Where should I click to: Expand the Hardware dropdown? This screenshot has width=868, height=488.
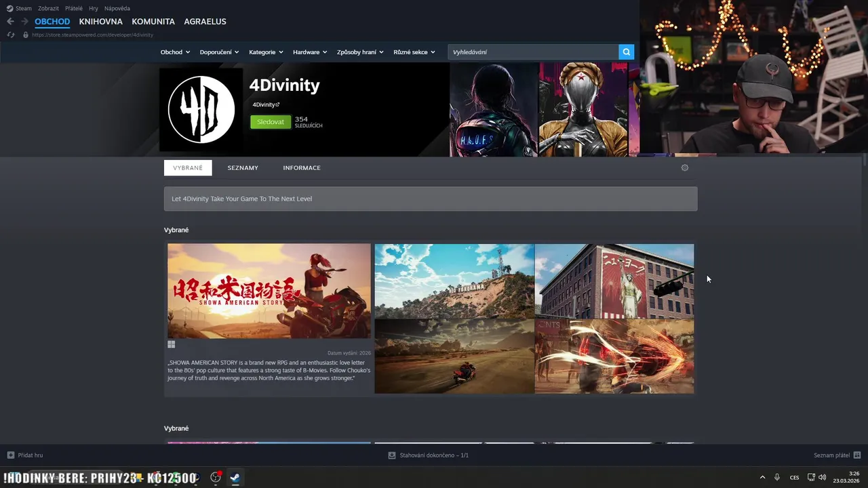pos(310,52)
